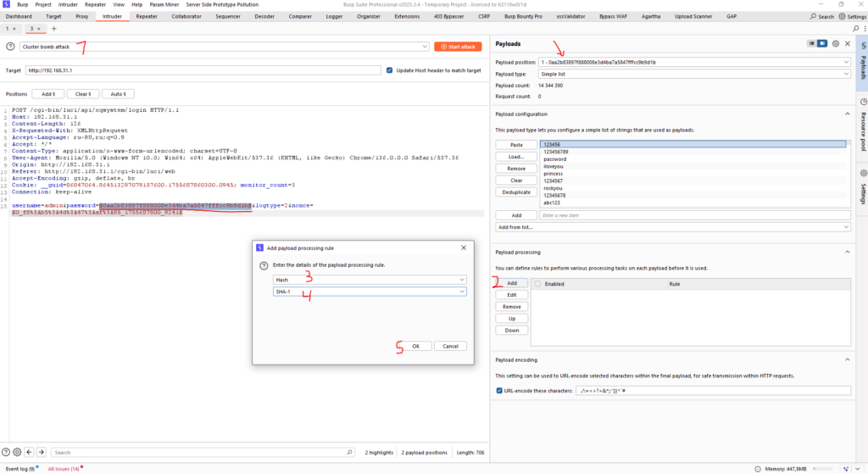Click the Auto § positions button

[x=118, y=94]
